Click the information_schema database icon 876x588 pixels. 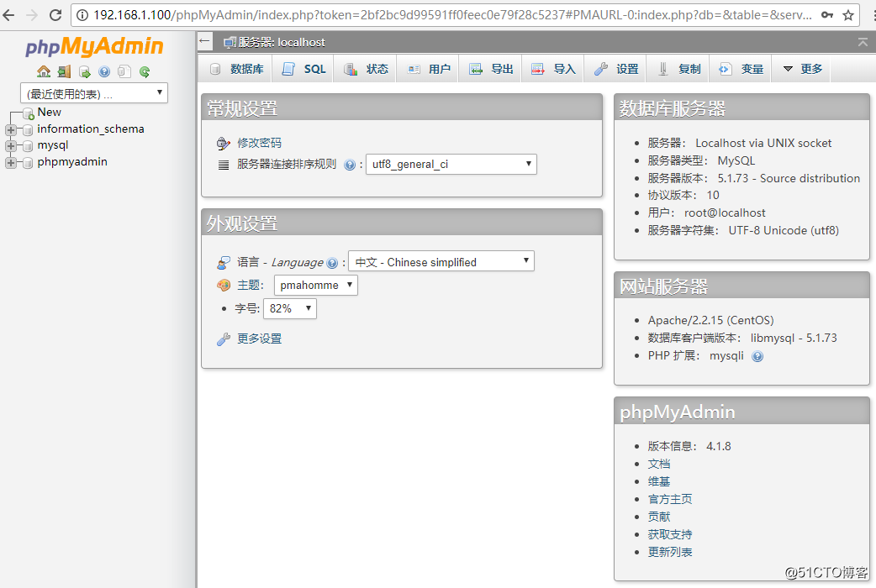pyautogui.click(x=28, y=130)
